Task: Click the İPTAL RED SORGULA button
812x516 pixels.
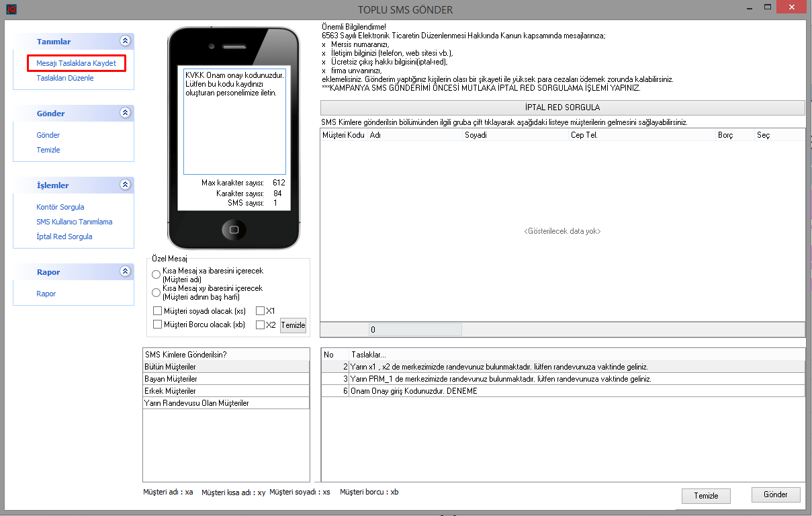Action: coord(562,107)
